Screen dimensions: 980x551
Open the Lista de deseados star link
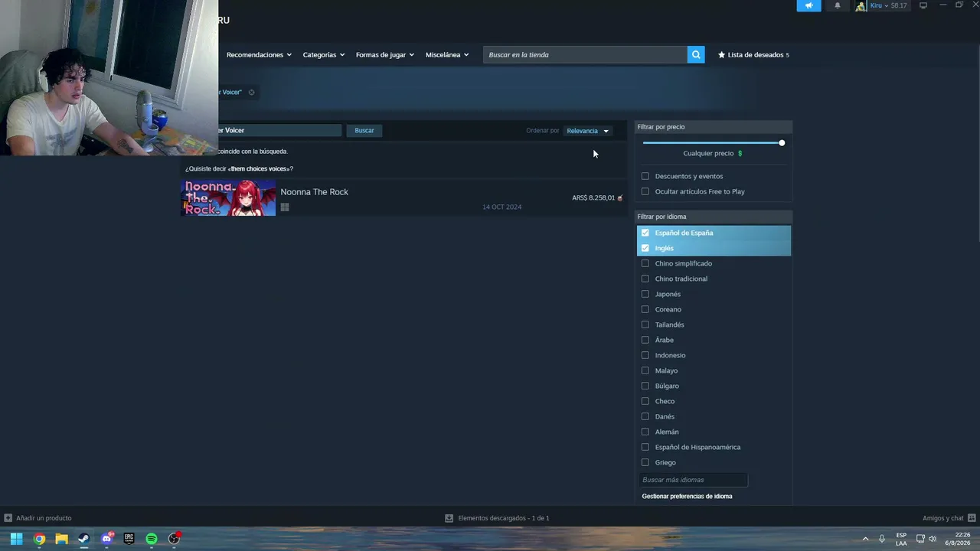[x=753, y=54]
